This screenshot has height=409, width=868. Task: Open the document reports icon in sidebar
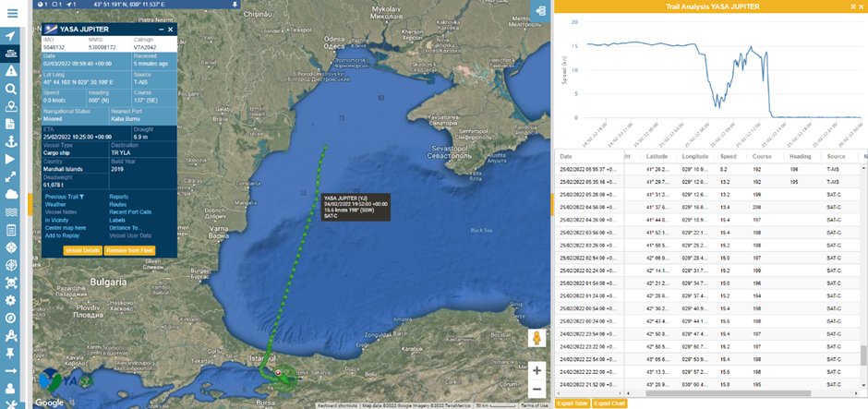10,124
